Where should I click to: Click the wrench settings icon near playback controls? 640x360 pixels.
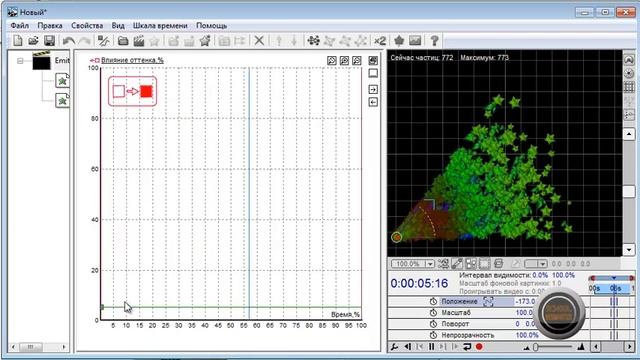(x=394, y=347)
